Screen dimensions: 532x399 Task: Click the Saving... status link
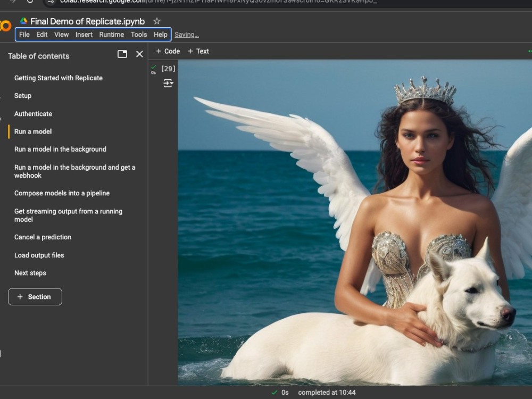[x=187, y=35]
